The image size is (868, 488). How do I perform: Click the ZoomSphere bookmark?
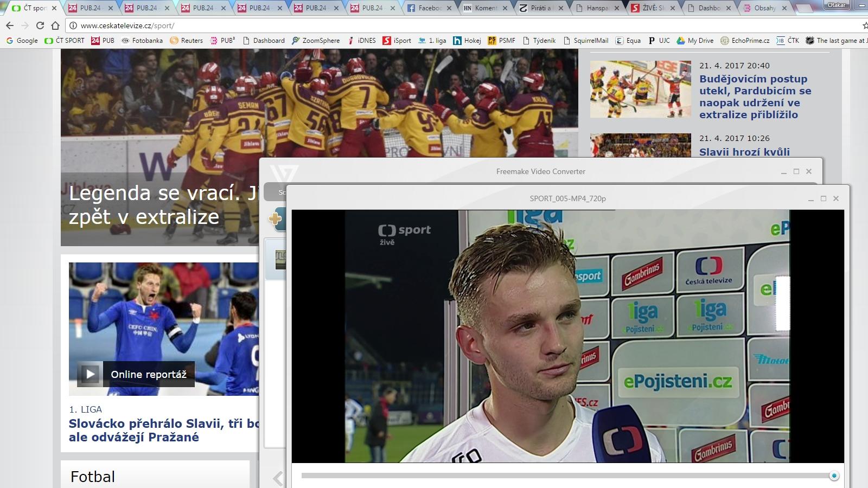(316, 41)
